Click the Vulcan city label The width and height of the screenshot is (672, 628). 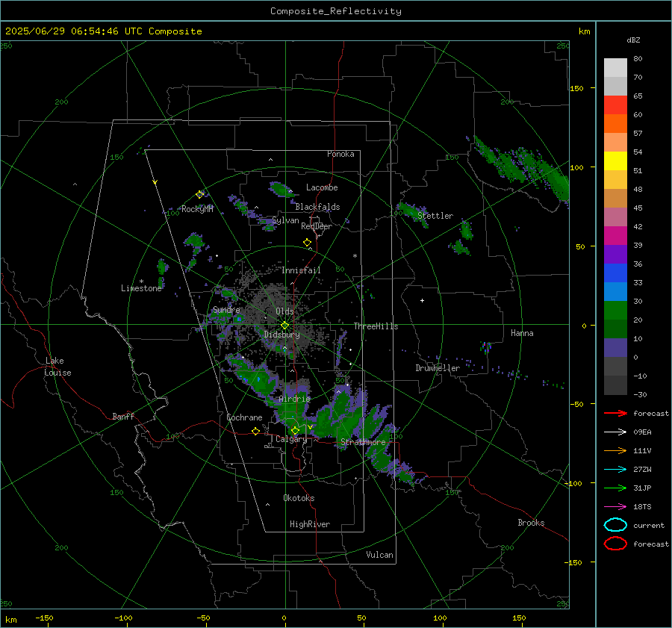(x=379, y=555)
